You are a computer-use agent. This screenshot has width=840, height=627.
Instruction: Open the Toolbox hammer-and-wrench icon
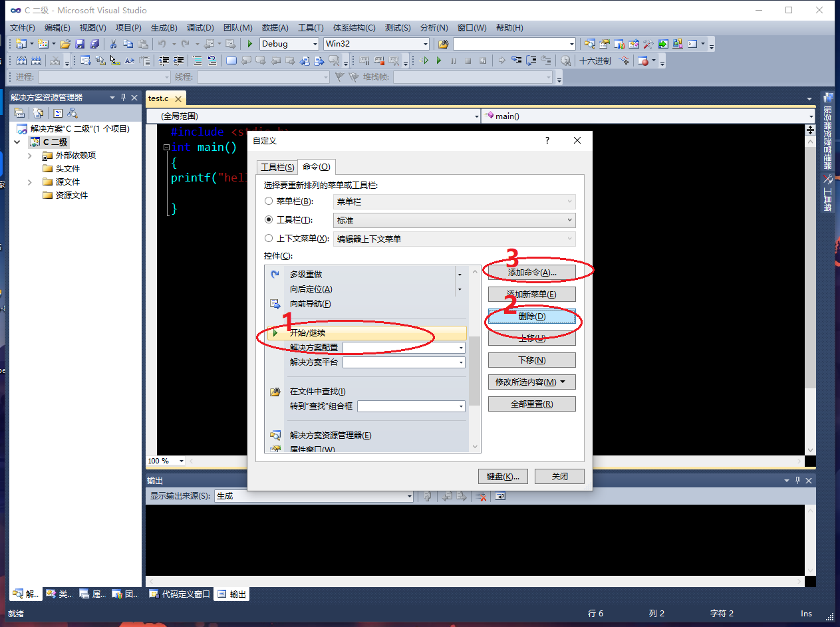tap(648, 44)
